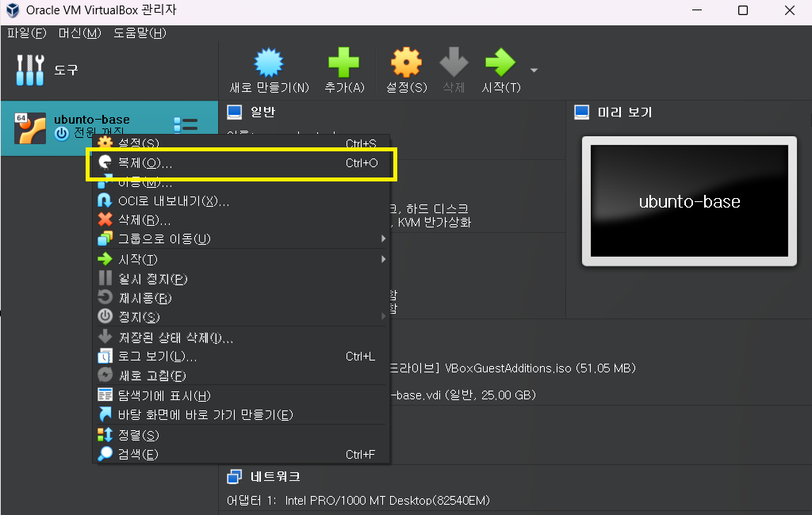
Task: Open the Machine (머신(M)) menu
Action: pos(80,33)
